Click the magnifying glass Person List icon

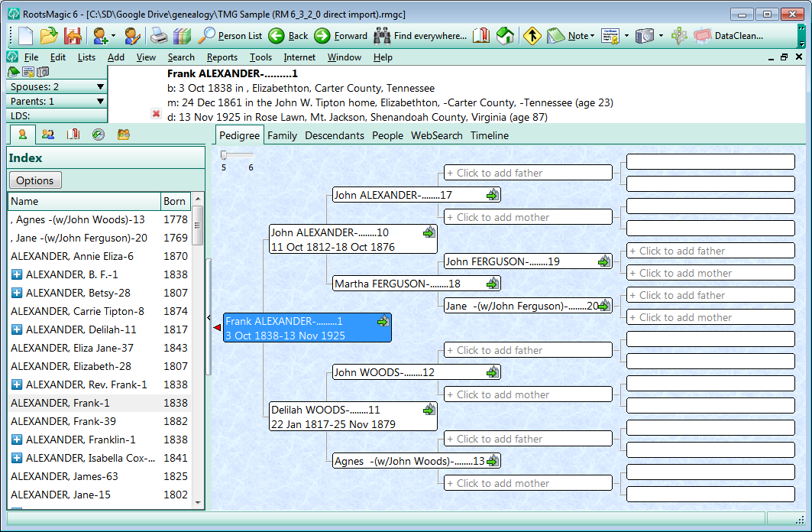click(x=206, y=36)
